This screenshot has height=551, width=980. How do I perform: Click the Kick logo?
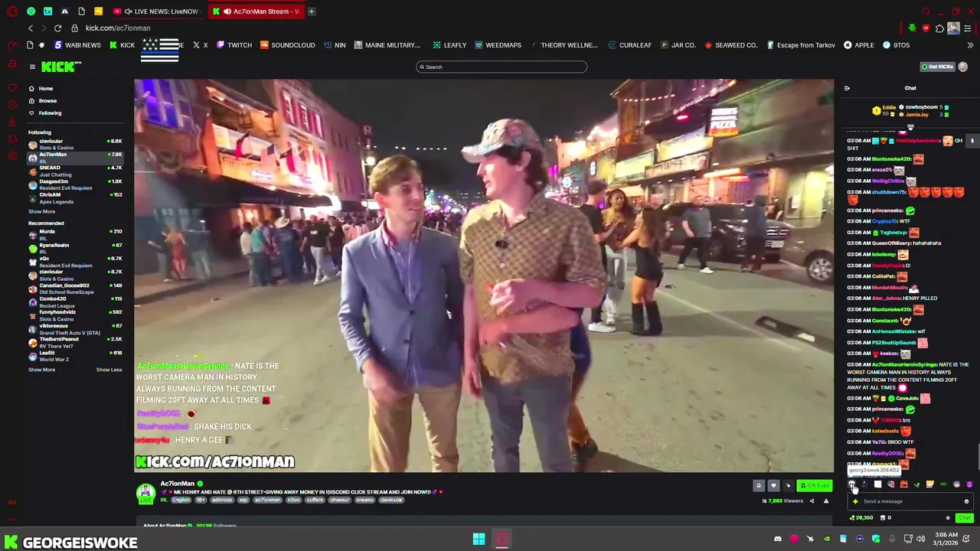click(62, 67)
